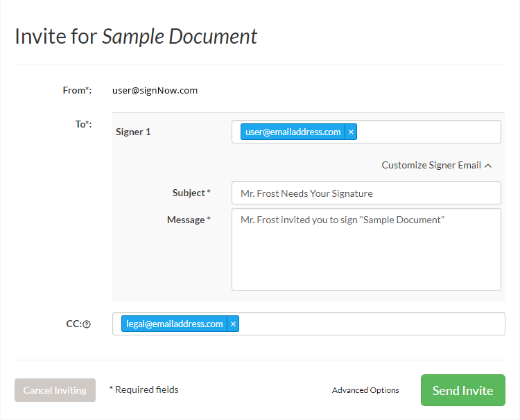Focus the Subject input field
Image resolution: width=520 pixels, height=420 pixels.
tap(366, 193)
